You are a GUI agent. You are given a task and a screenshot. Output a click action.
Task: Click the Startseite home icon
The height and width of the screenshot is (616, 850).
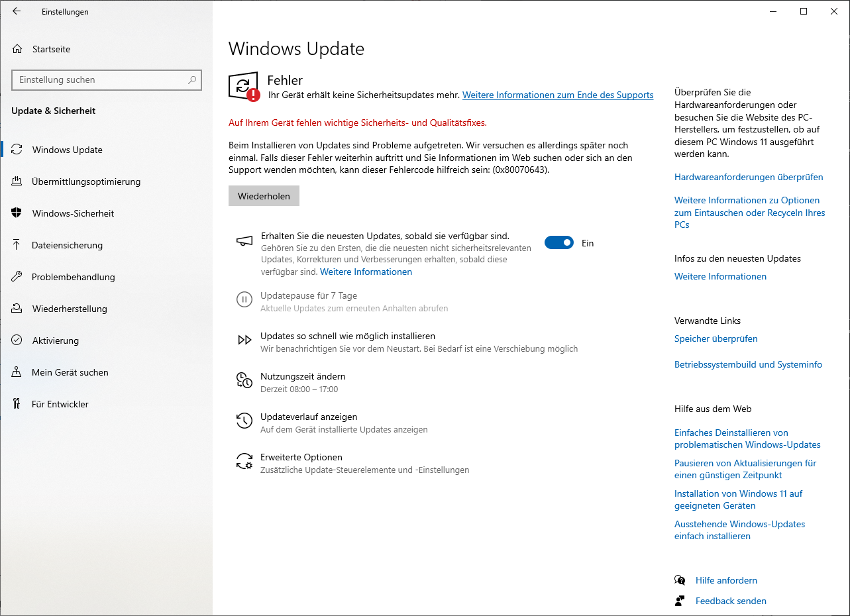(x=17, y=49)
